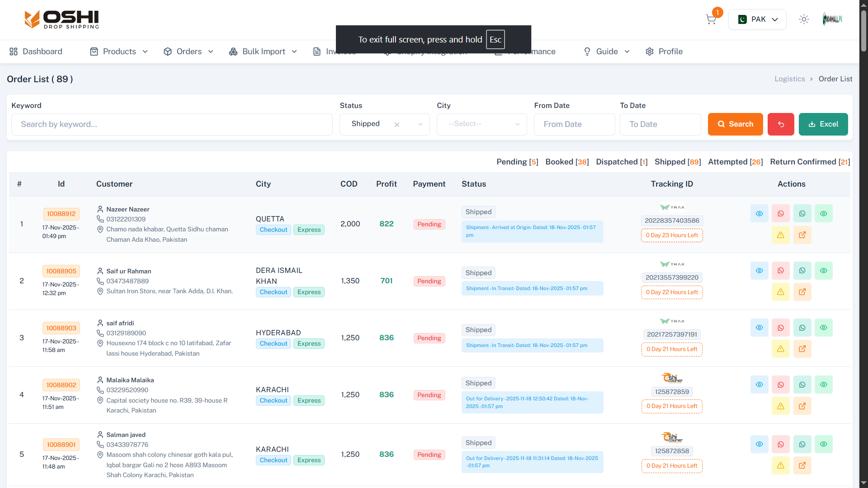Open the shopping cart icon
This screenshot has width=868, height=488.
[x=711, y=19]
